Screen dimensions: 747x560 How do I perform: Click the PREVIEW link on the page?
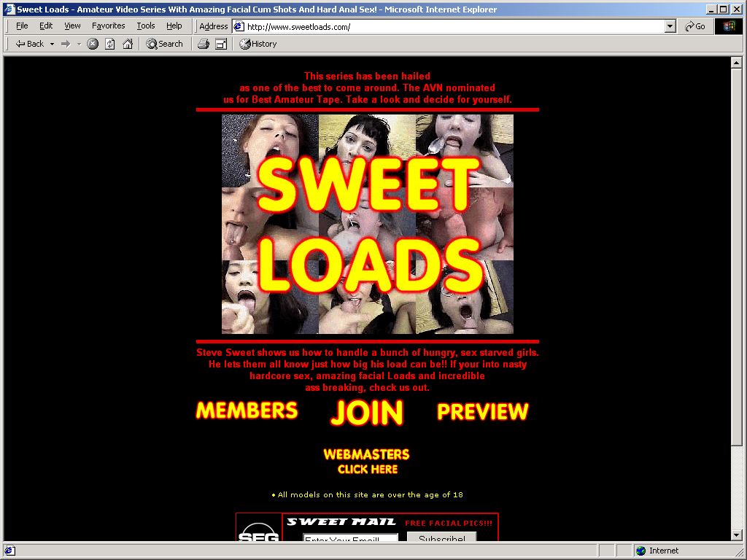[483, 412]
